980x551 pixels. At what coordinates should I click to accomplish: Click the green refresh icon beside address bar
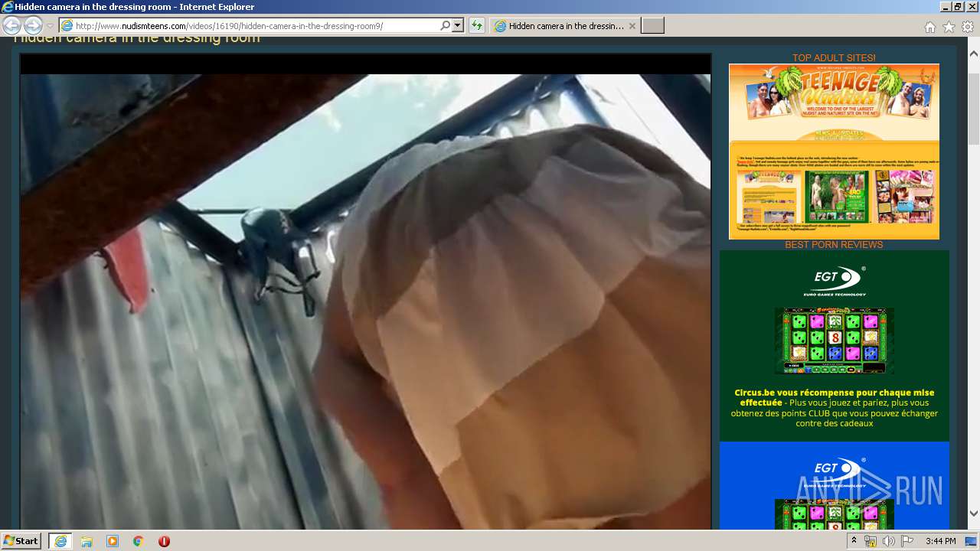(x=477, y=26)
